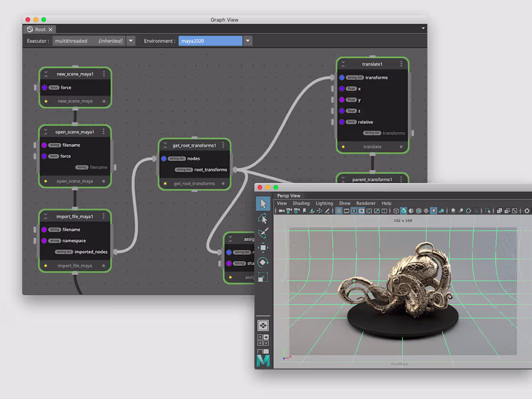This screenshot has width=532, height=399.
Task: Enable resolution gate in the viewport toolbar
Action: 355,210
